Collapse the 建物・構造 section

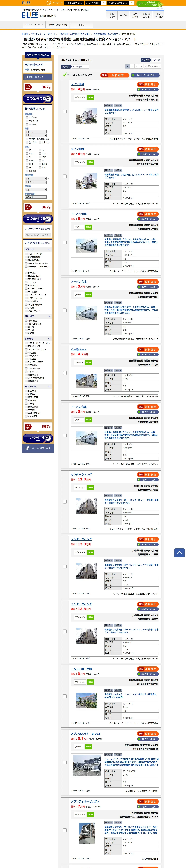[x=38, y=316]
